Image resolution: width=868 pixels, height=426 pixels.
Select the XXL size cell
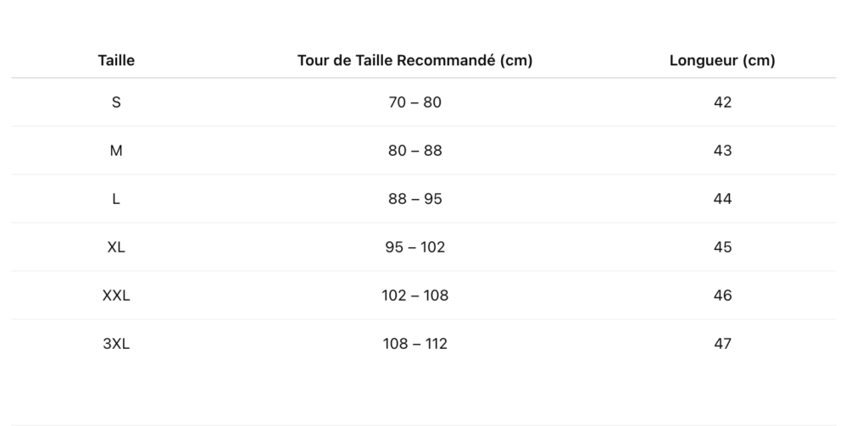[x=116, y=296]
